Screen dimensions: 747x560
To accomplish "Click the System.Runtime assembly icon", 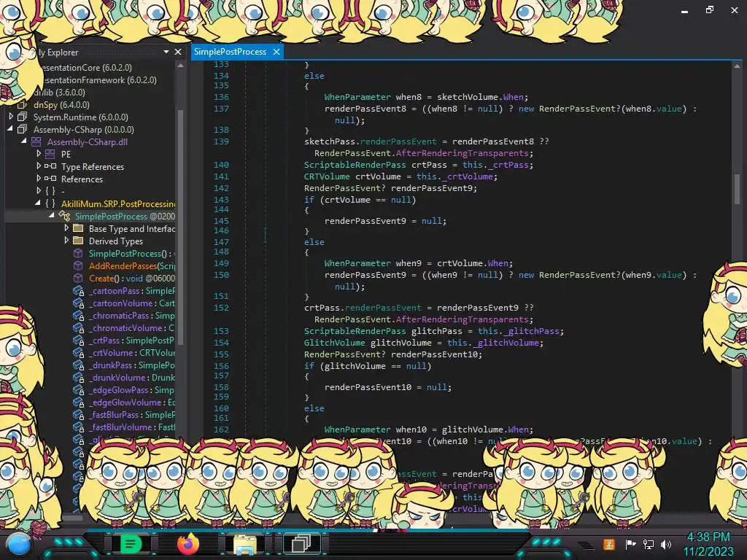I will pos(23,117).
